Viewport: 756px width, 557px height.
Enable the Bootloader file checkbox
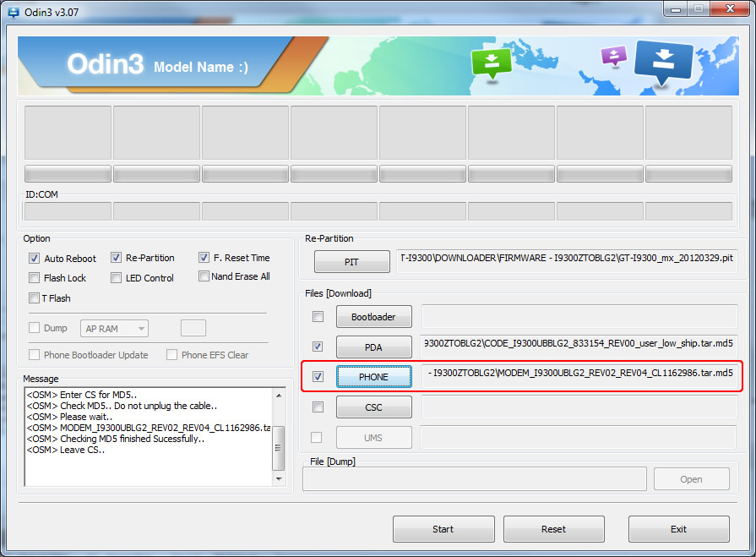tap(318, 317)
